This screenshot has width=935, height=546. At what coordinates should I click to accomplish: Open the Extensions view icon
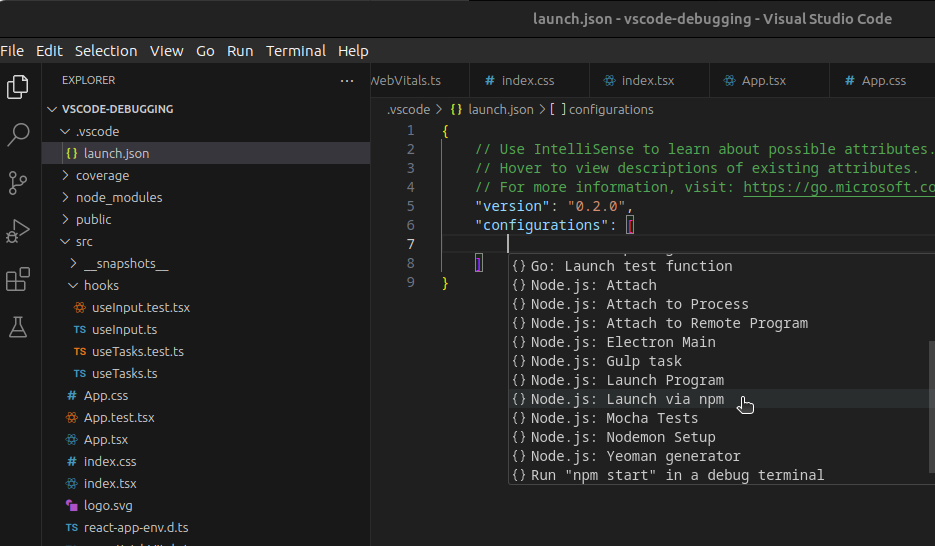click(x=18, y=279)
